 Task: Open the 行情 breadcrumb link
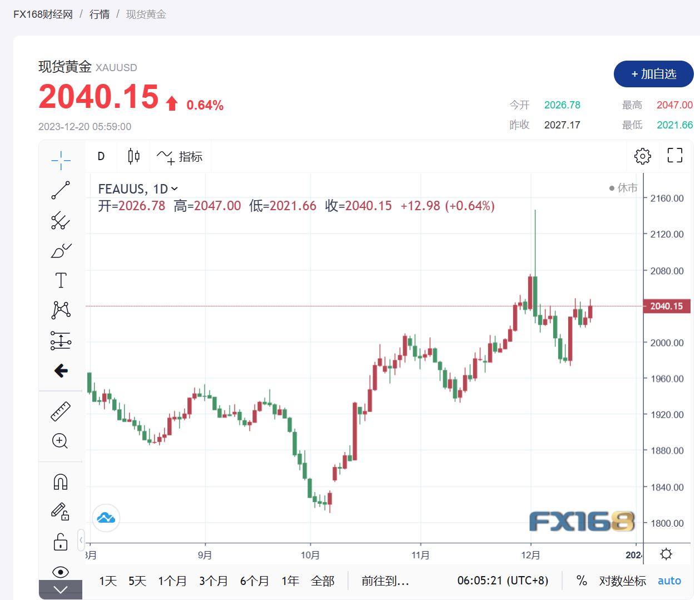click(x=100, y=14)
